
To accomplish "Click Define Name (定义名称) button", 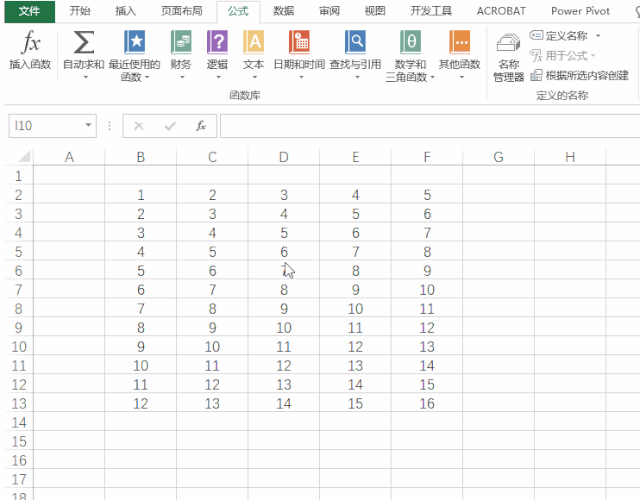I will pyautogui.click(x=559, y=36).
